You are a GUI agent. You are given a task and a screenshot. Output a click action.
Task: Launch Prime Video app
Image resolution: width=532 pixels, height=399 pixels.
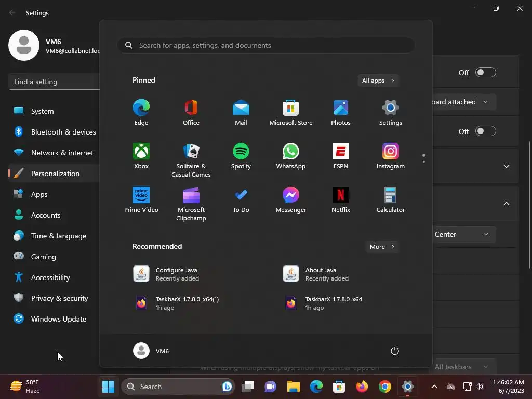click(x=141, y=200)
